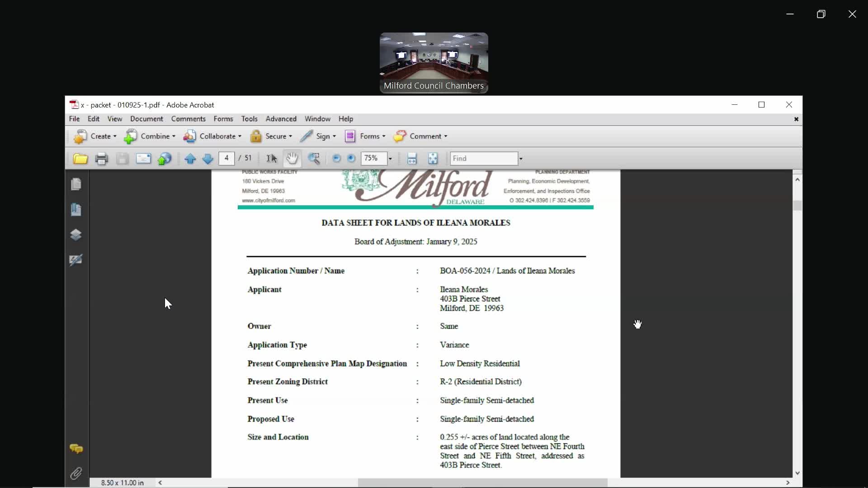Open the Pages panel in sidebar
The height and width of the screenshot is (488, 868).
(x=76, y=184)
